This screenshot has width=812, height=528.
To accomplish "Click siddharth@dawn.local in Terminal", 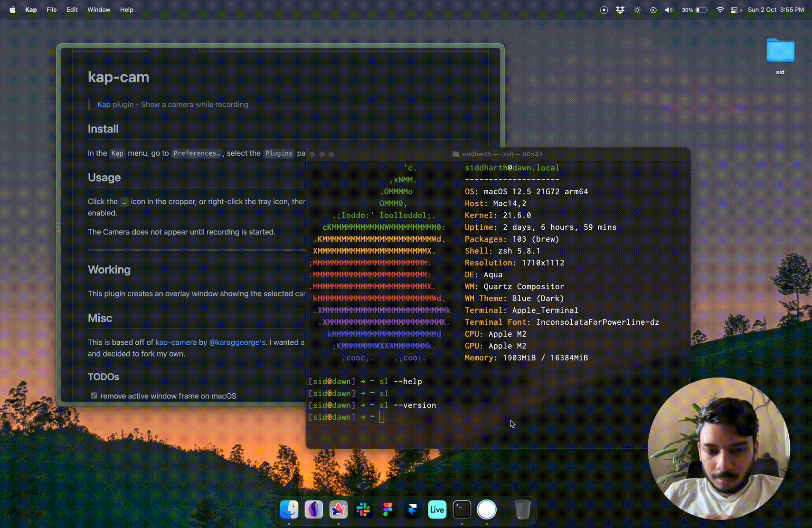I will (512, 168).
